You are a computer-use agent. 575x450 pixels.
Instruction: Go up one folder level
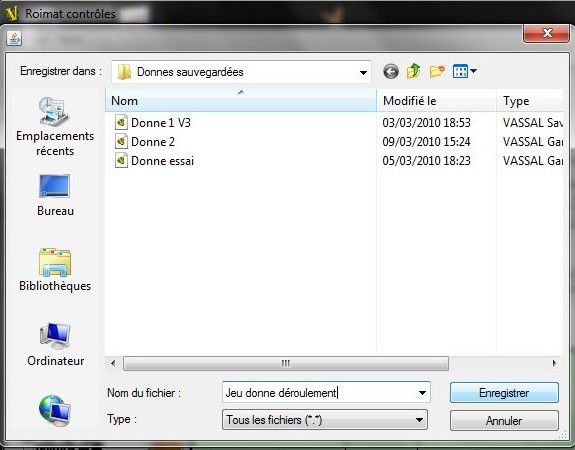click(x=413, y=71)
